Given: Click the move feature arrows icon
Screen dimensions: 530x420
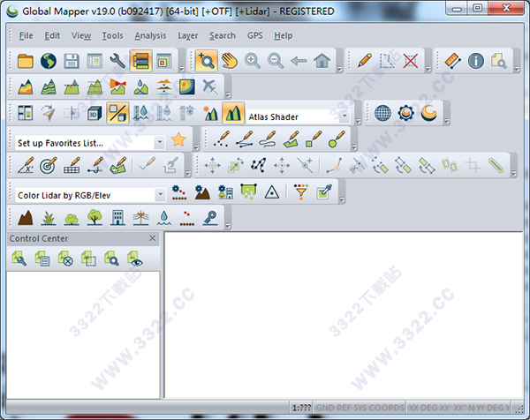Looking at the screenshot, I should (x=212, y=165).
